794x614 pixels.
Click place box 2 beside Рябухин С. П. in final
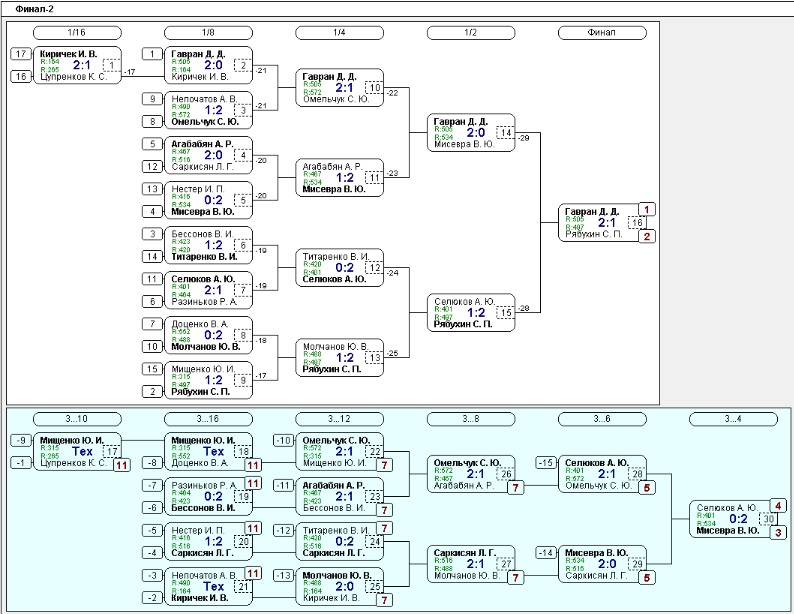click(647, 236)
